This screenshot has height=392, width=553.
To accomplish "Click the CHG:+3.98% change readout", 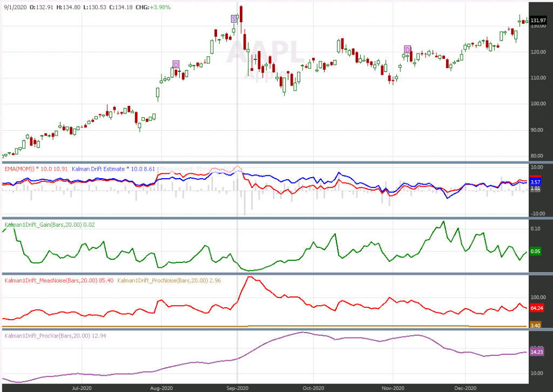I will coord(153,7).
